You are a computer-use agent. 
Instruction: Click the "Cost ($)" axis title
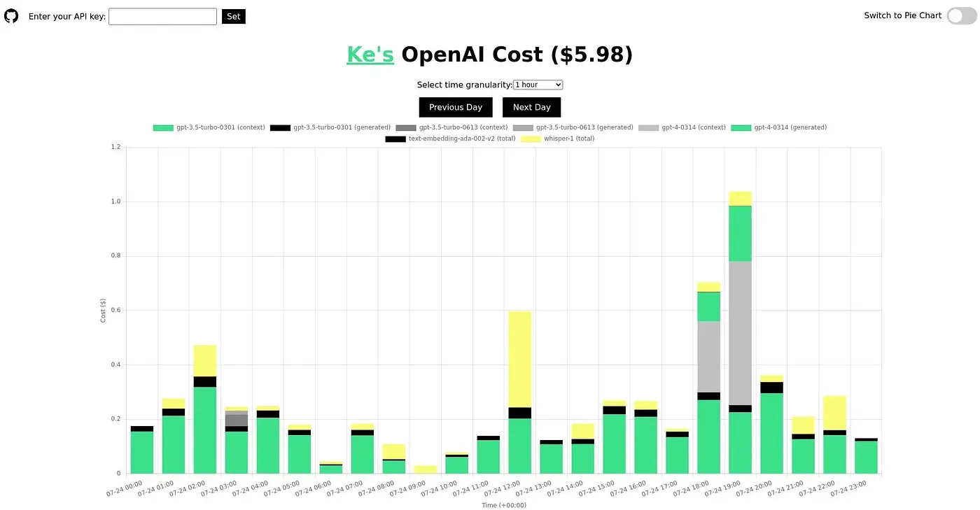[x=103, y=310]
